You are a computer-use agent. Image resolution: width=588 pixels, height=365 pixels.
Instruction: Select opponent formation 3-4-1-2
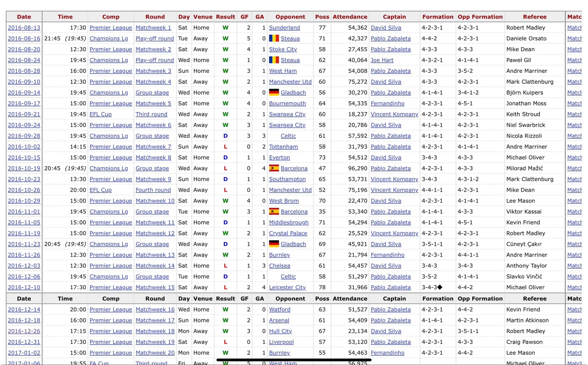pyautogui.click(x=468, y=92)
